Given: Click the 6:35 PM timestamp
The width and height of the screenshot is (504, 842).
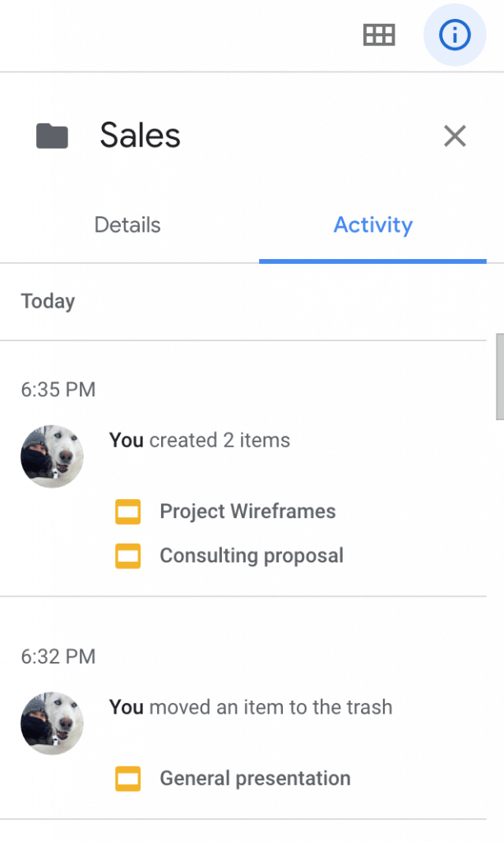Looking at the screenshot, I should click(58, 389).
